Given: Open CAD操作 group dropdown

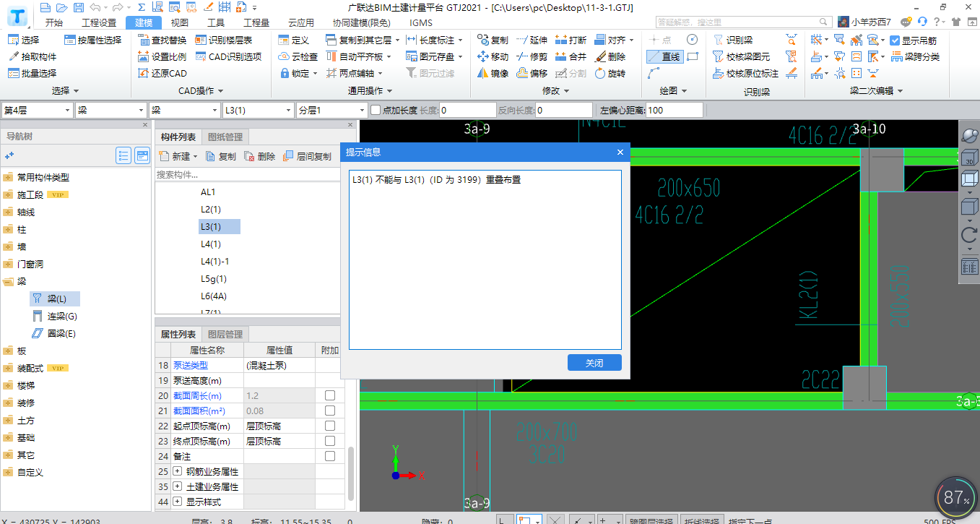Looking at the screenshot, I should point(201,90).
